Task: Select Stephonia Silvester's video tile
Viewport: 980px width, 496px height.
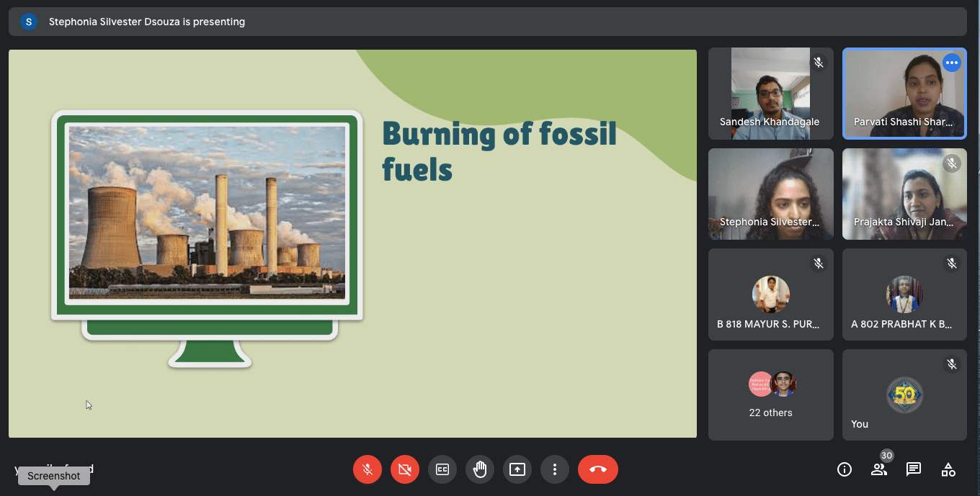Action: (770, 194)
